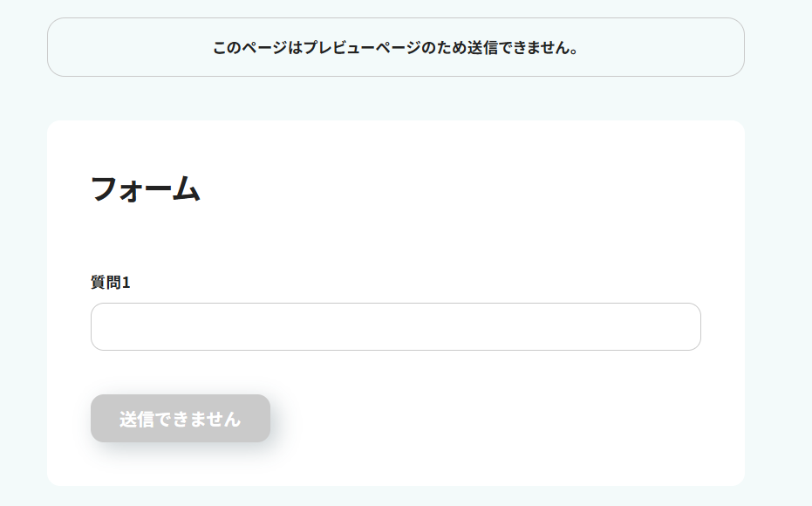
Task: Click the ません characters on the disabled button
Action: click(x=218, y=419)
